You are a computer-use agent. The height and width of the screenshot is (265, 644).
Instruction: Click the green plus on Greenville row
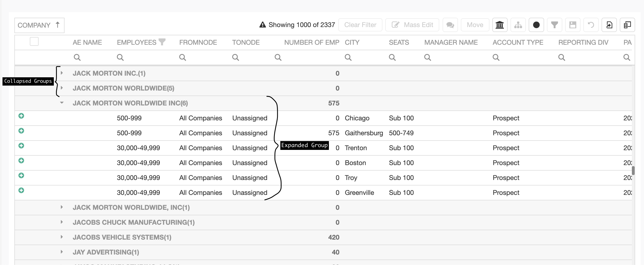click(21, 190)
